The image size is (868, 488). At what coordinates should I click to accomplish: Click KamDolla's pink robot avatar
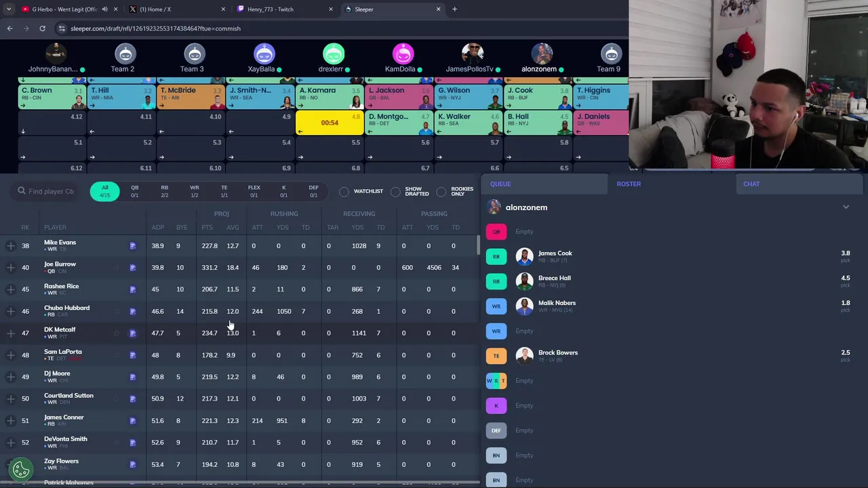pyautogui.click(x=403, y=53)
